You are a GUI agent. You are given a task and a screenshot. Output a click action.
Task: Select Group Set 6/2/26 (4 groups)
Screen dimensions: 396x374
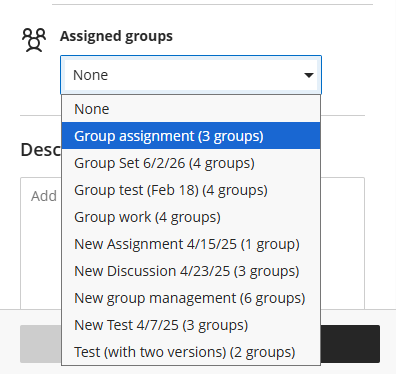(191, 163)
